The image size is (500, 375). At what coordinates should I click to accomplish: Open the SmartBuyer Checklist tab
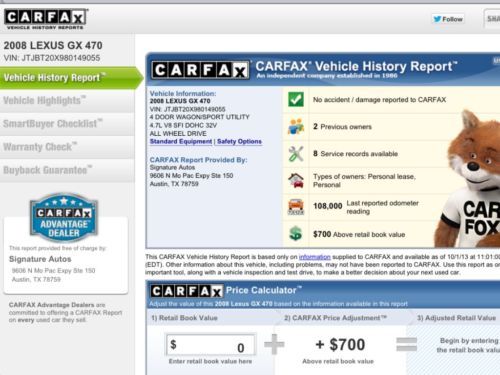[67, 124]
